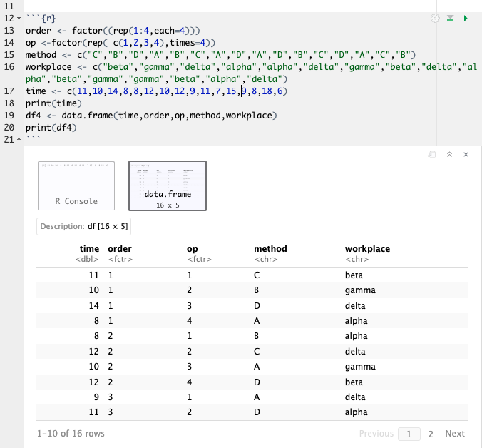Click line number 17 in gutter
Viewport: 482px width, 448px height.
tap(9, 91)
